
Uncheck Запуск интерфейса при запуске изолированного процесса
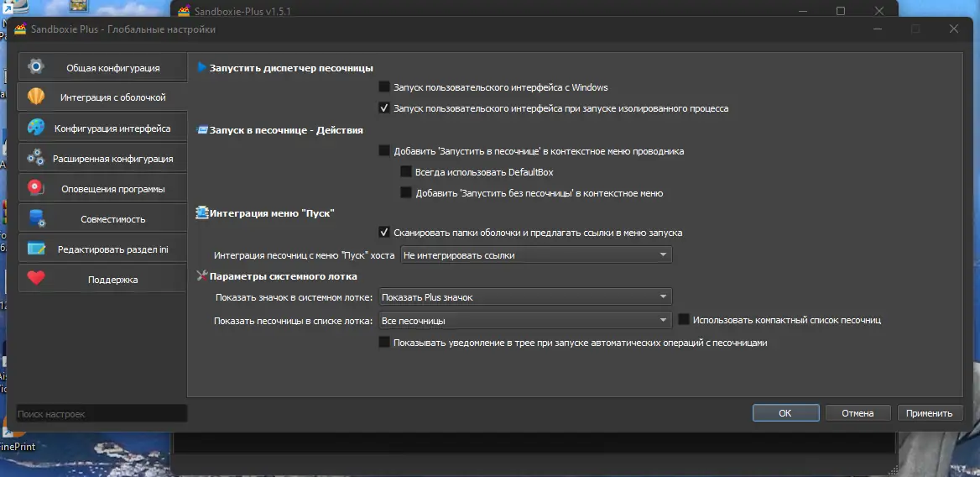(x=384, y=107)
